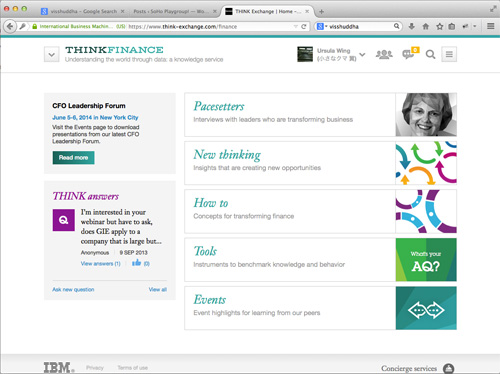Click the key icon beside the address bar
Image resolution: width=500 pixels, height=374 pixels.
tap(23, 26)
